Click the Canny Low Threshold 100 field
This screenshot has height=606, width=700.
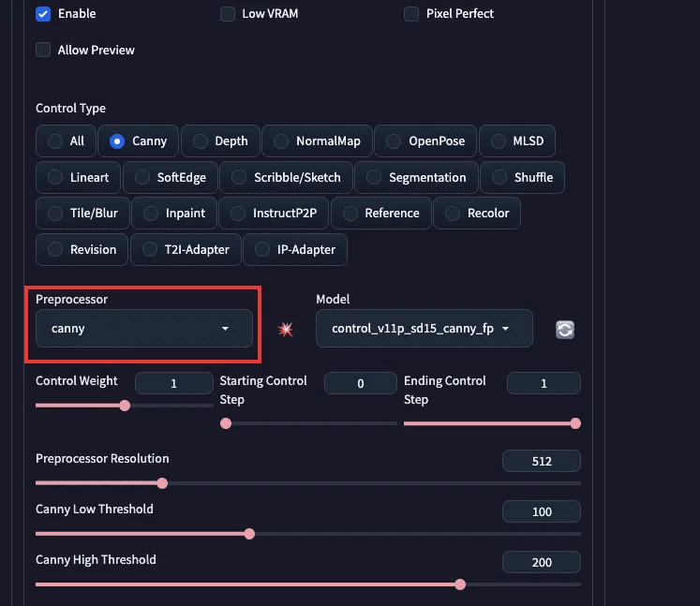pyautogui.click(x=542, y=511)
